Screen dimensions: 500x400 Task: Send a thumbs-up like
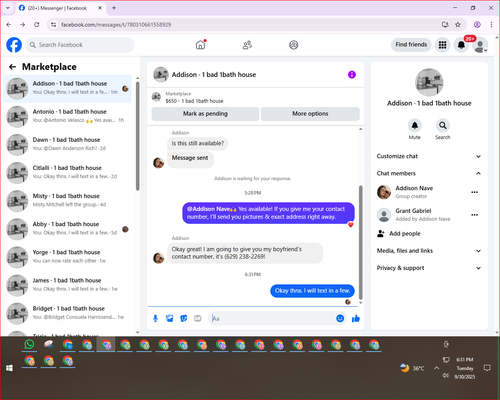click(x=356, y=319)
